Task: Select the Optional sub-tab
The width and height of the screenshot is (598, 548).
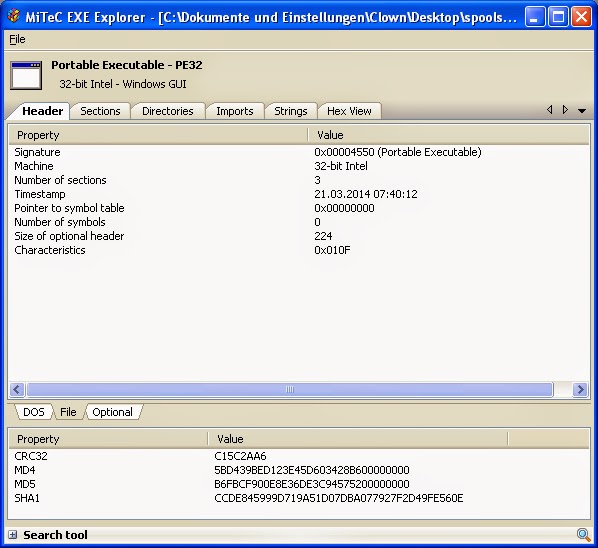Action: point(113,412)
